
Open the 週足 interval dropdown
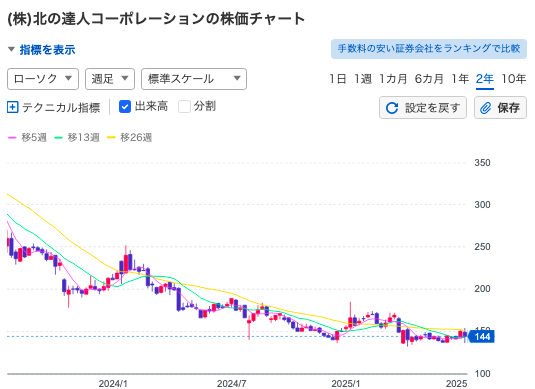[x=110, y=79]
